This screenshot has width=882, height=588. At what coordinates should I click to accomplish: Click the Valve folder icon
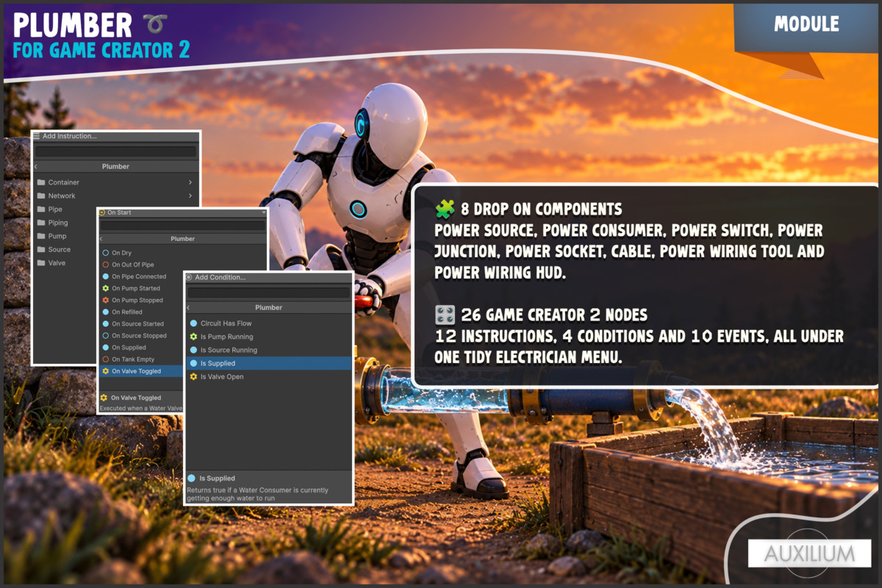pyautogui.click(x=42, y=262)
